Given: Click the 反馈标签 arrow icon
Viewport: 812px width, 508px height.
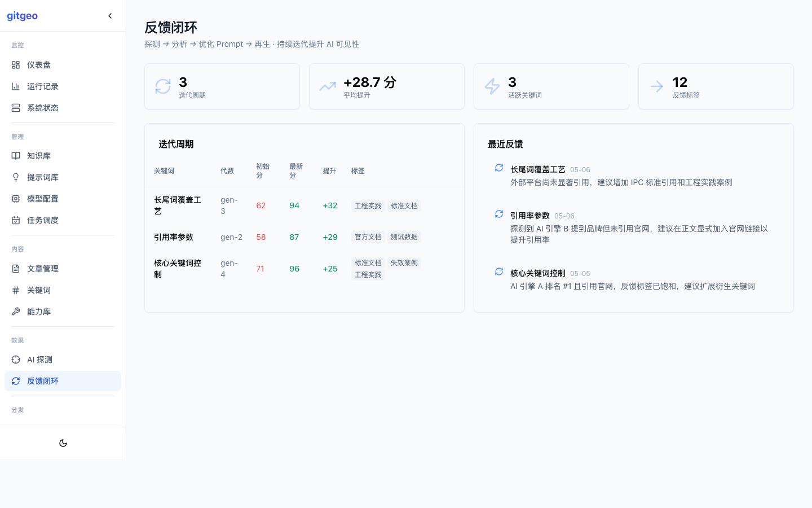Looking at the screenshot, I should [x=657, y=86].
